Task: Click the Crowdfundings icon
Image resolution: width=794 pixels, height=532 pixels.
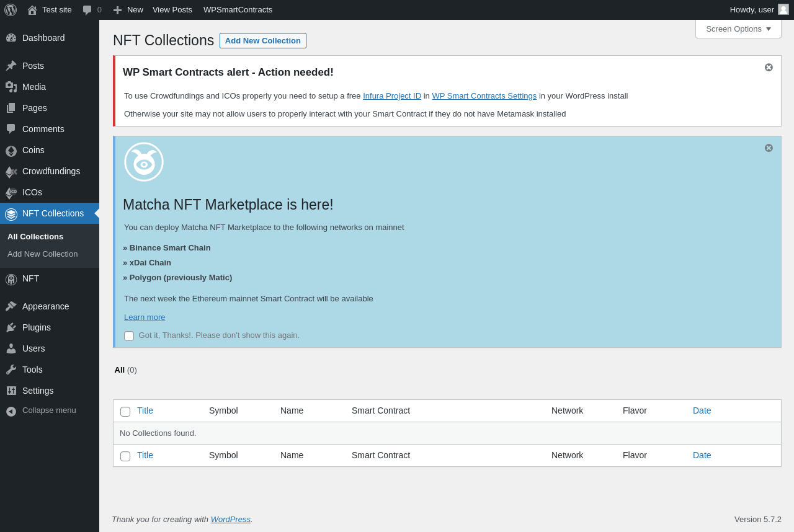Action: [x=11, y=172]
